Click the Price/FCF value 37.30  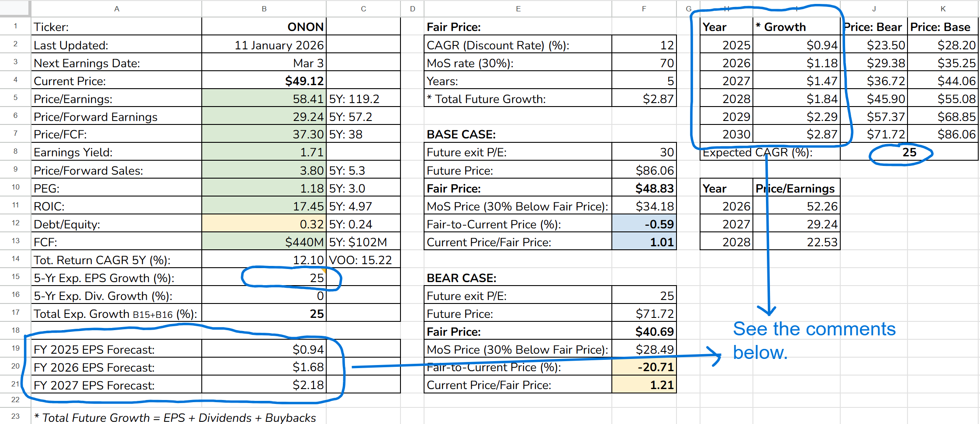click(264, 134)
